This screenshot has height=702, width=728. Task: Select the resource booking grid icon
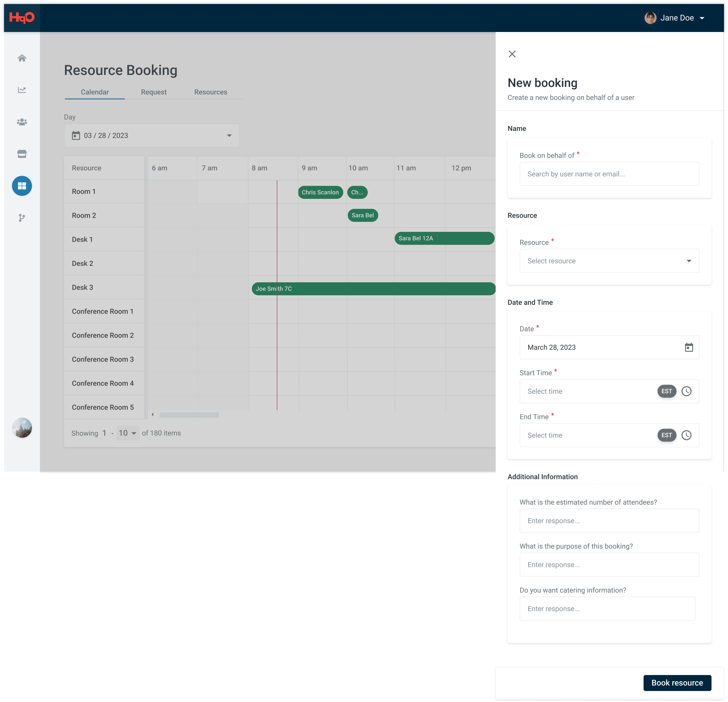pyautogui.click(x=22, y=186)
